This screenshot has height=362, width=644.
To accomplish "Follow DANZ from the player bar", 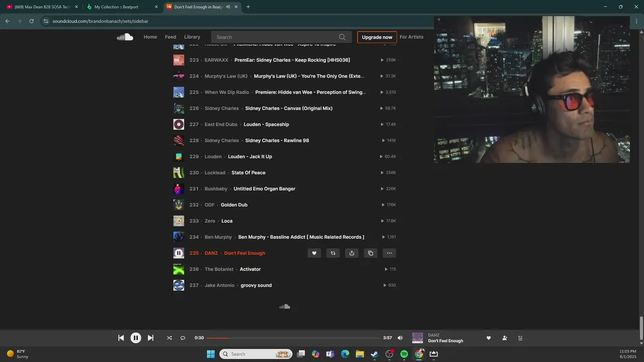I will 505,338.
